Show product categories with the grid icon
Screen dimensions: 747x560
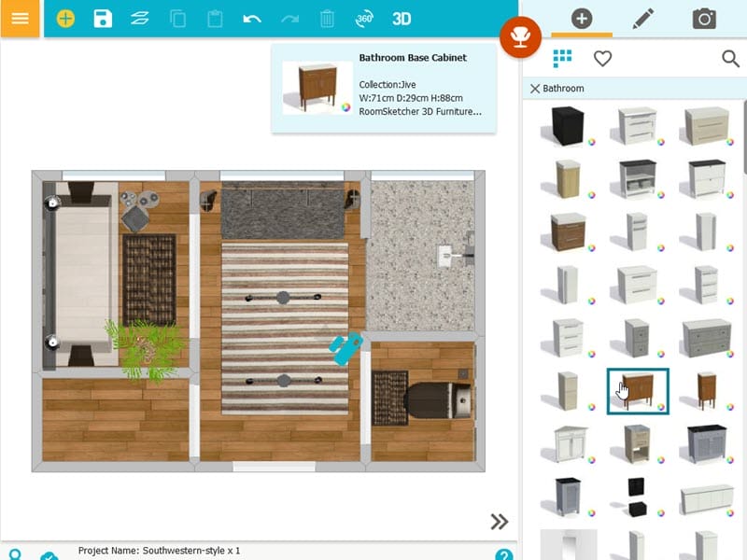tap(562, 58)
